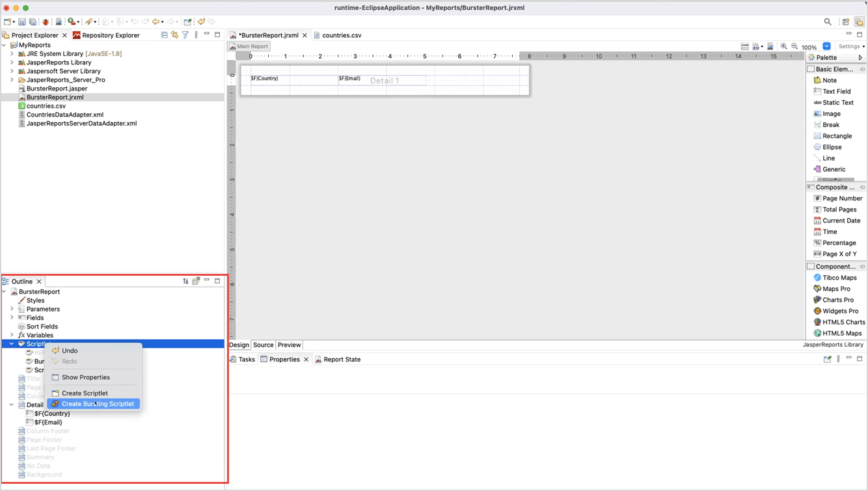Select the Text Field palette element
Viewport: 868px width, 491px height.
(832, 91)
